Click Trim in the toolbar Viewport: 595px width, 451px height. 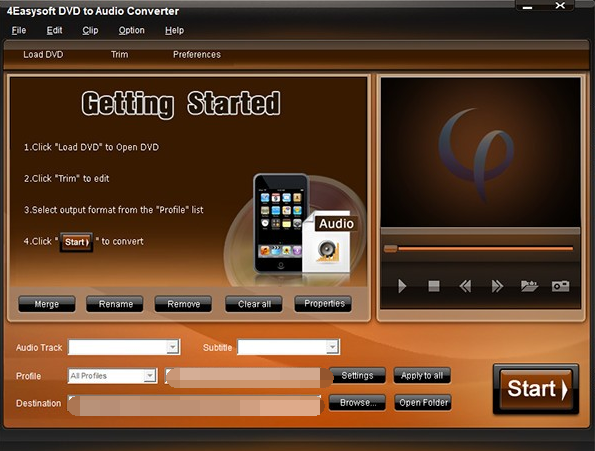(120, 55)
